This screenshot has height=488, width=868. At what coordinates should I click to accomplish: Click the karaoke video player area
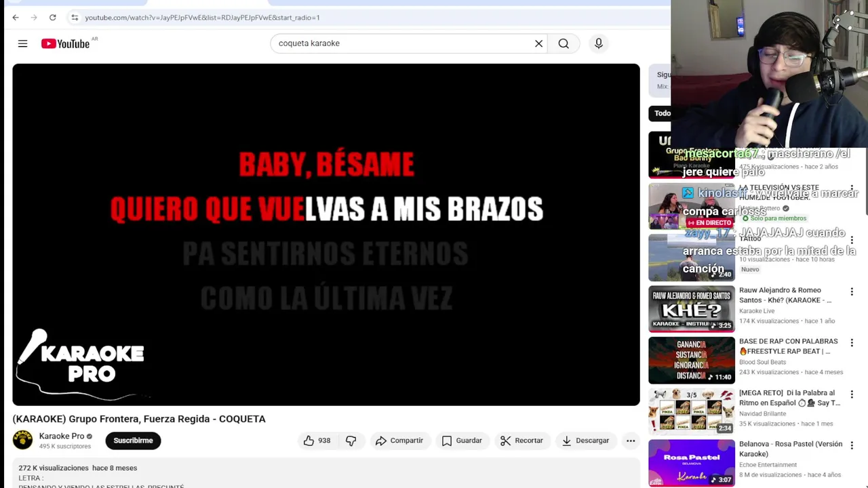tap(325, 235)
